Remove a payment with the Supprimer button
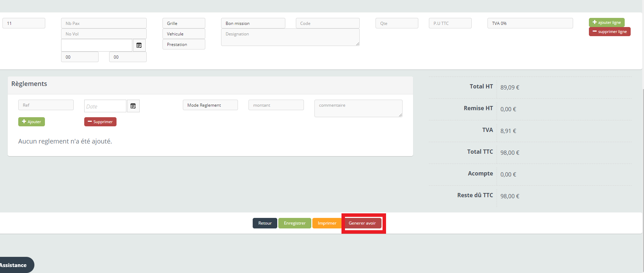Image resolution: width=644 pixels, height=273 pixels. pyautogui.click(x=100, y=122)
